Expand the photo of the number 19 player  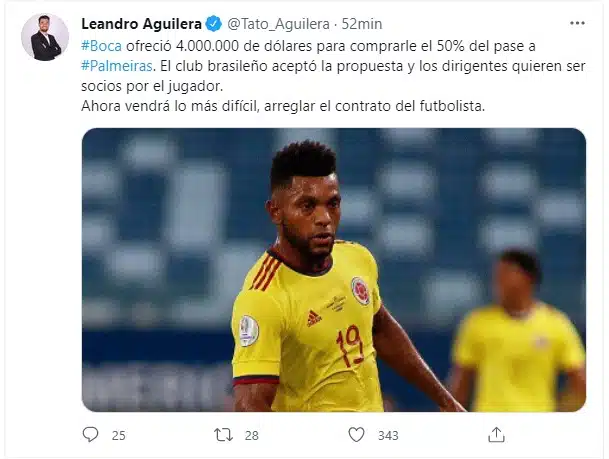(334, 270)
